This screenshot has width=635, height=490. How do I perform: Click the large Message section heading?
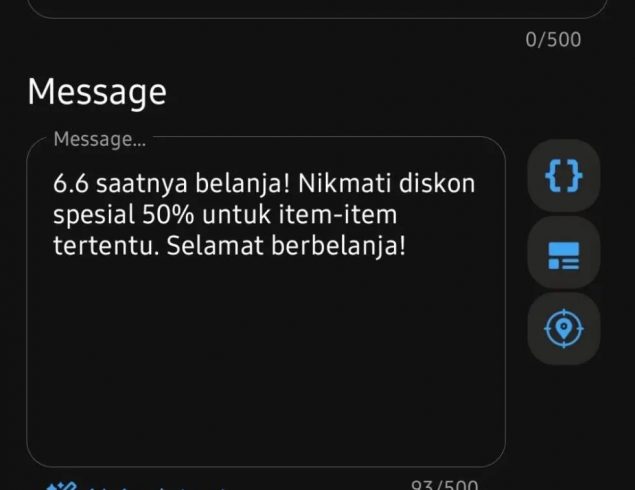pos(97,92)
